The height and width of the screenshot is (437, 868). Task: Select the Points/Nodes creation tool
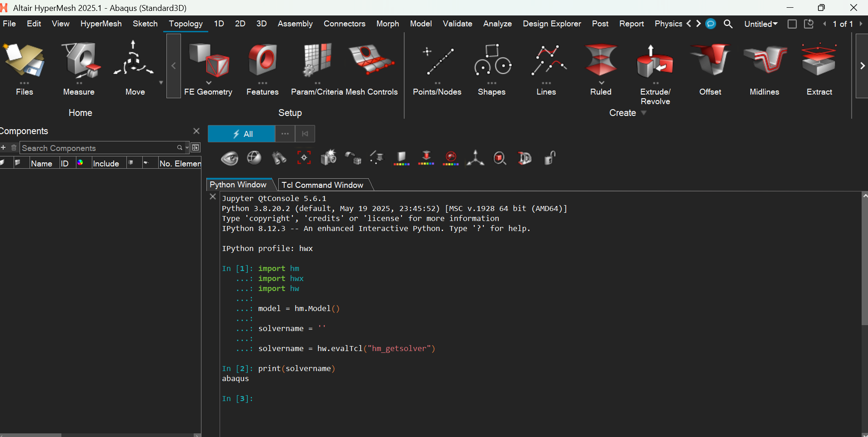[437, 61]
